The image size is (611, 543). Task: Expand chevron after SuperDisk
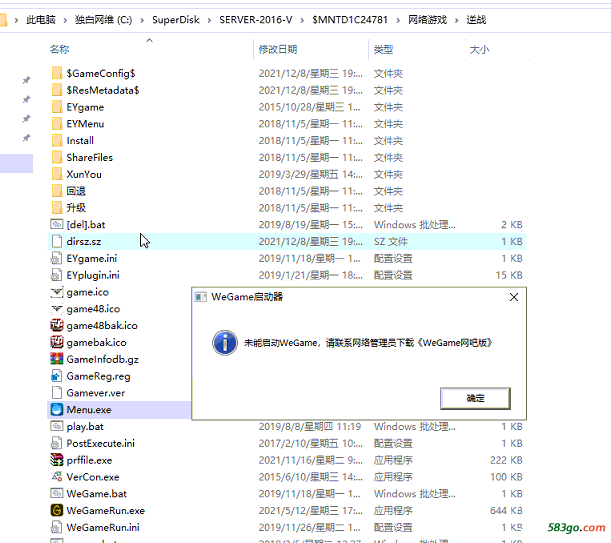tap(209, 20)
